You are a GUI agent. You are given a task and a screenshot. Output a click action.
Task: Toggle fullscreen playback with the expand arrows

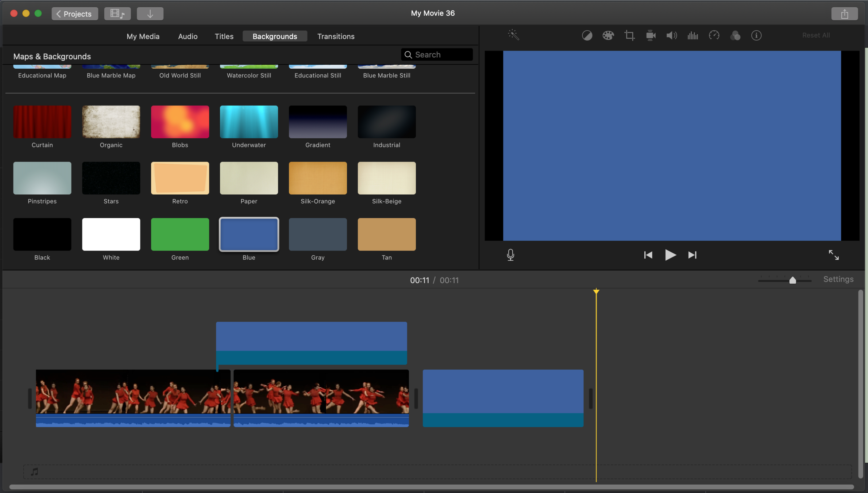[833, 255]
